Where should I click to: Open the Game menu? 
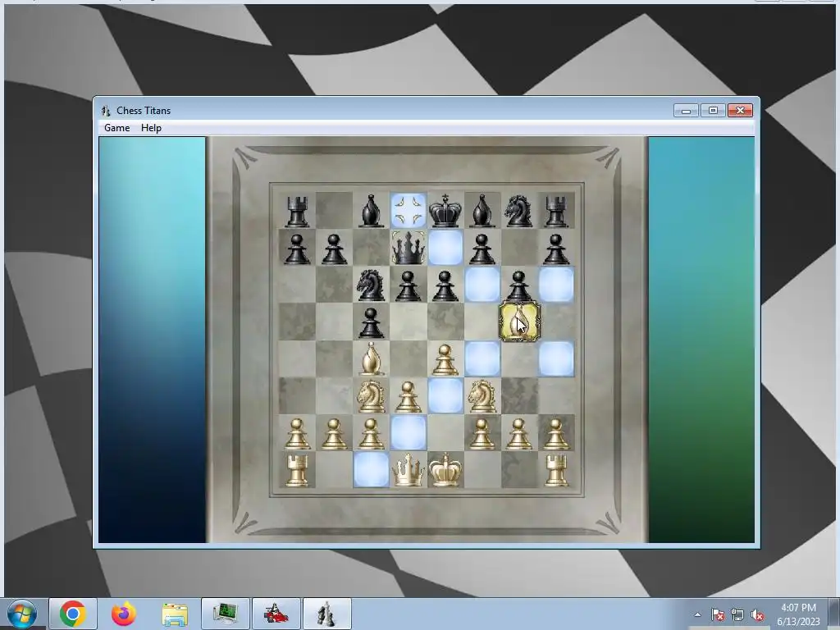[x=116, y=127]
